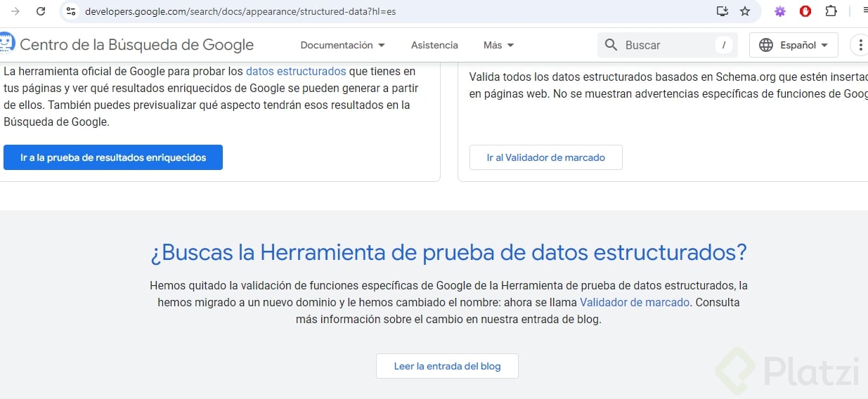868x399 pixels.
Task: Focus the Buscar search field
Action: [x=668, y=45]
